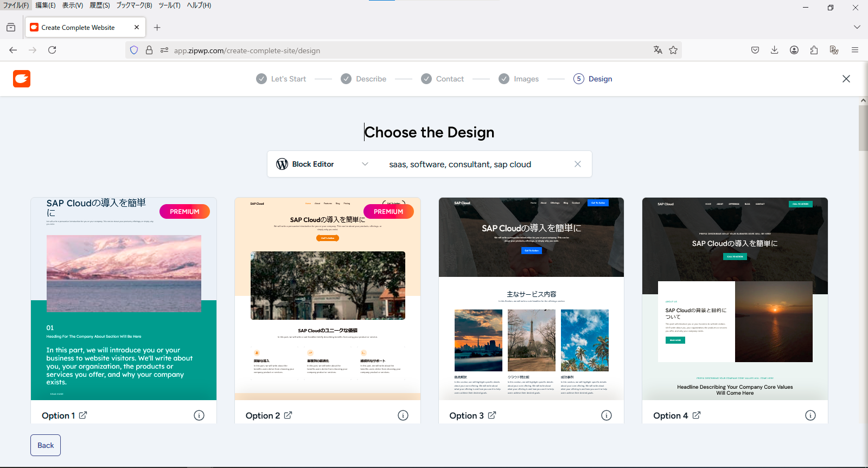Go to the Images step

click(x=519, y=79)
